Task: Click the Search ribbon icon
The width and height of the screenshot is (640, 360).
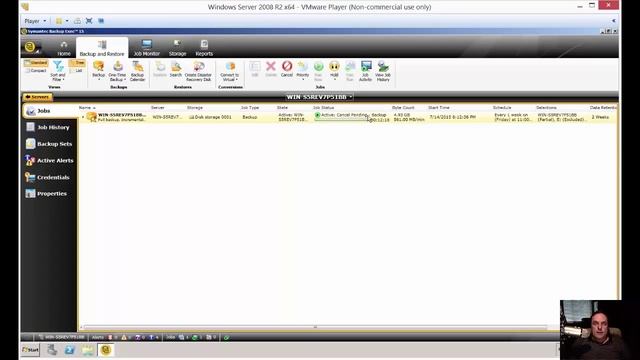Action: click(176, 69)
